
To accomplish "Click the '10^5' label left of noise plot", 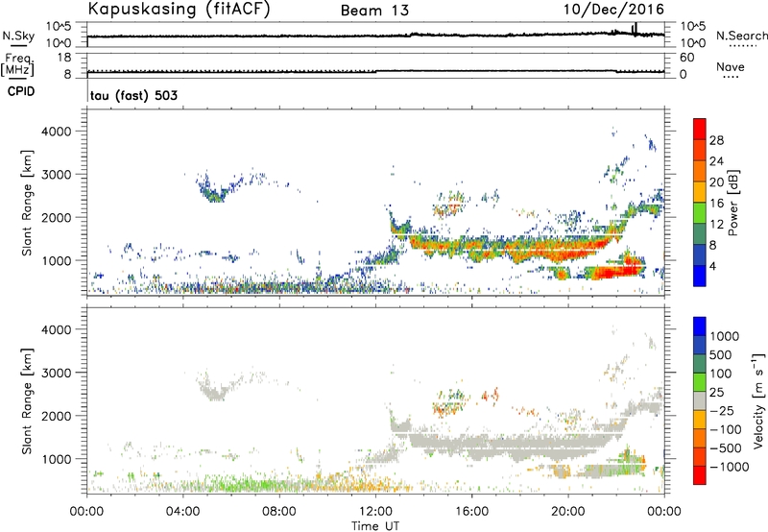I will point(59,26).
